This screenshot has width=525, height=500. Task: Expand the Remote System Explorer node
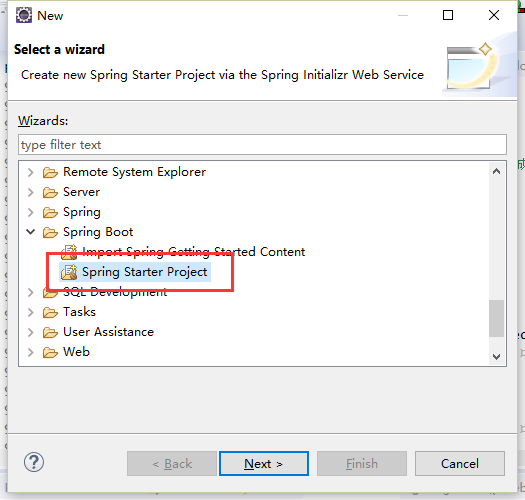pos(30,172)
